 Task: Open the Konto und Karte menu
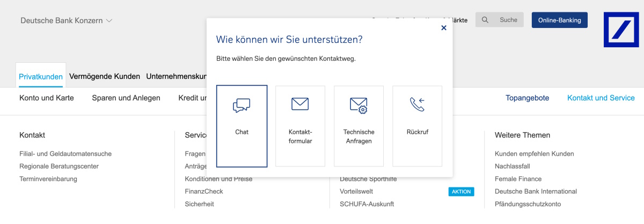tap(47, 98)
